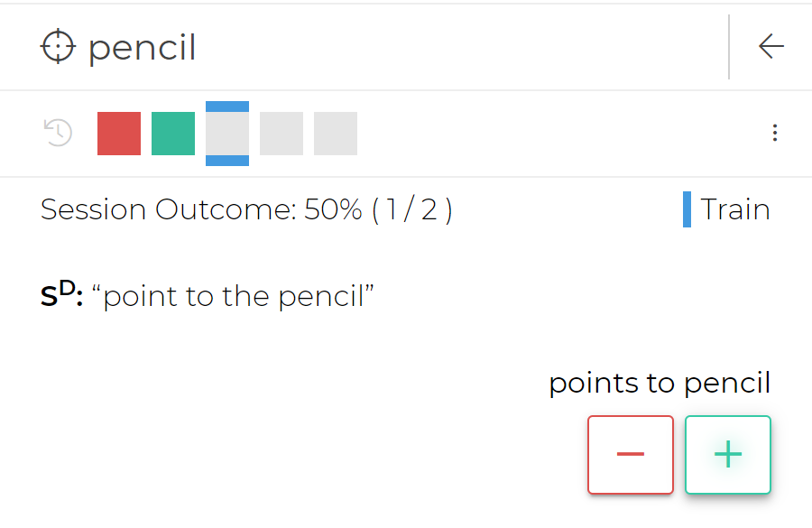
Task: Open the three-dot more options menu
Action: pyautogui.click(x=774, y=134)
